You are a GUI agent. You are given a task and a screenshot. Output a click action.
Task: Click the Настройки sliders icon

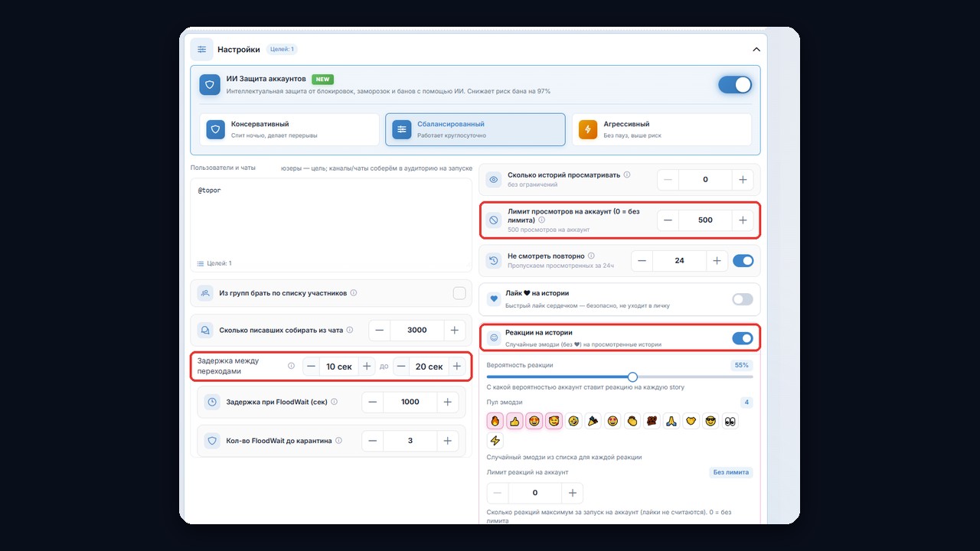point(202,49)
